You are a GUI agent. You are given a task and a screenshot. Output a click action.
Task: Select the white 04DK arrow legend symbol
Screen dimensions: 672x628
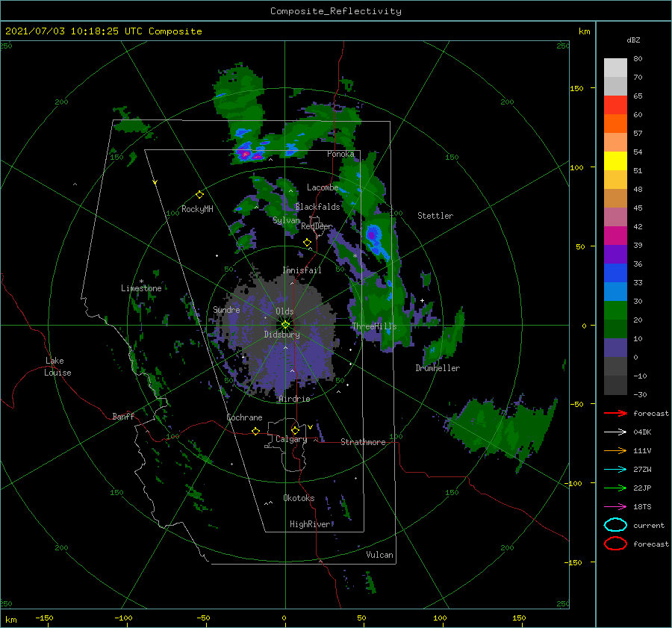pos(615,432)
